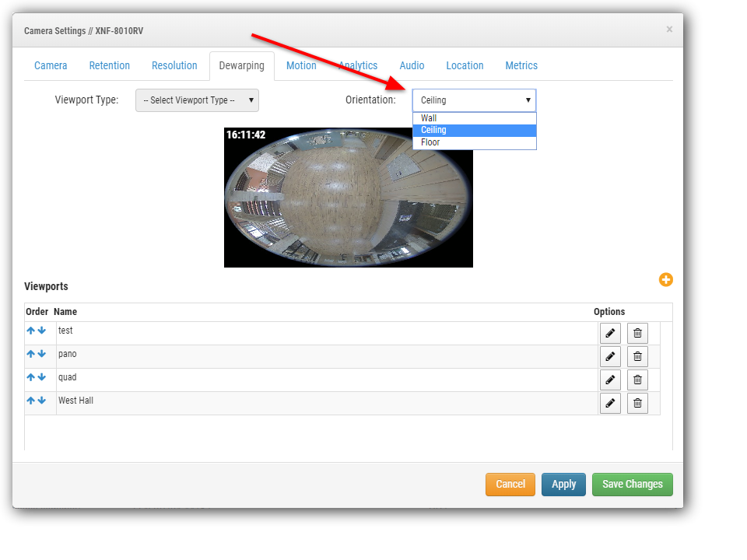Move the test viewport down in order
This screenshot has height=560, width=747.
click(x=42, y=330)
